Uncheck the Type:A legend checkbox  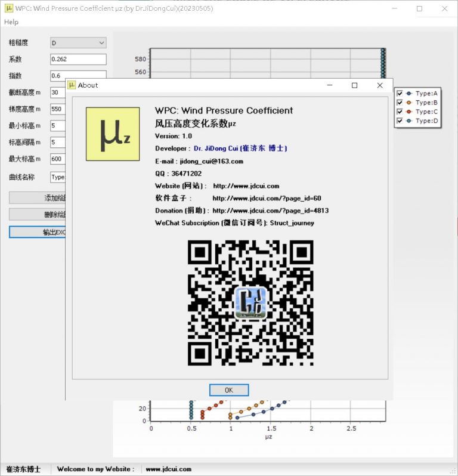[400, 94]
